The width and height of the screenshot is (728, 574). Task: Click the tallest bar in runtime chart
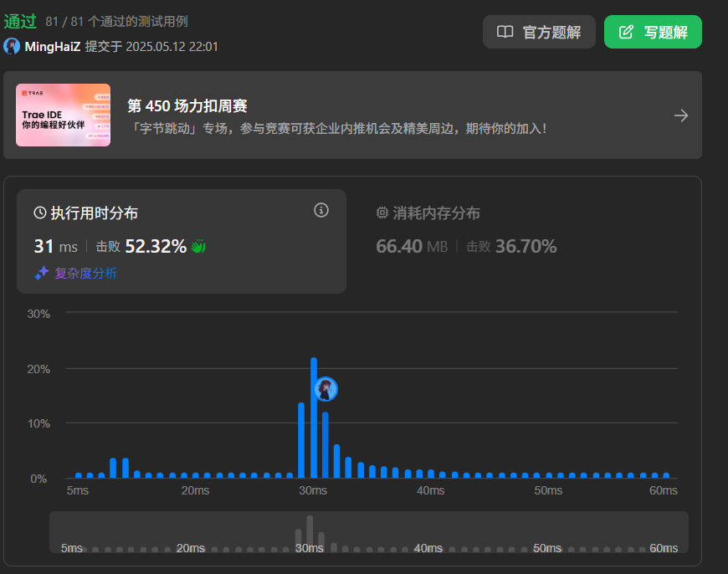point(314,418)
